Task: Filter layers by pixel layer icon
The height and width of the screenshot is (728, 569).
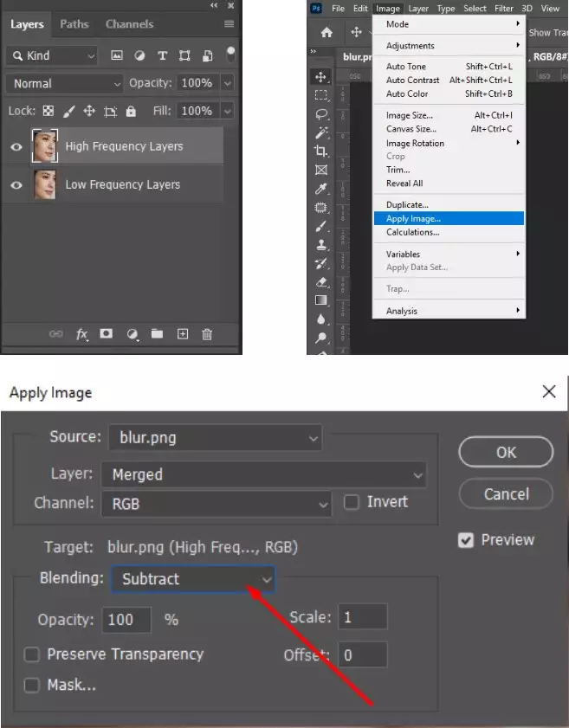Action: [x=117, y=55]
